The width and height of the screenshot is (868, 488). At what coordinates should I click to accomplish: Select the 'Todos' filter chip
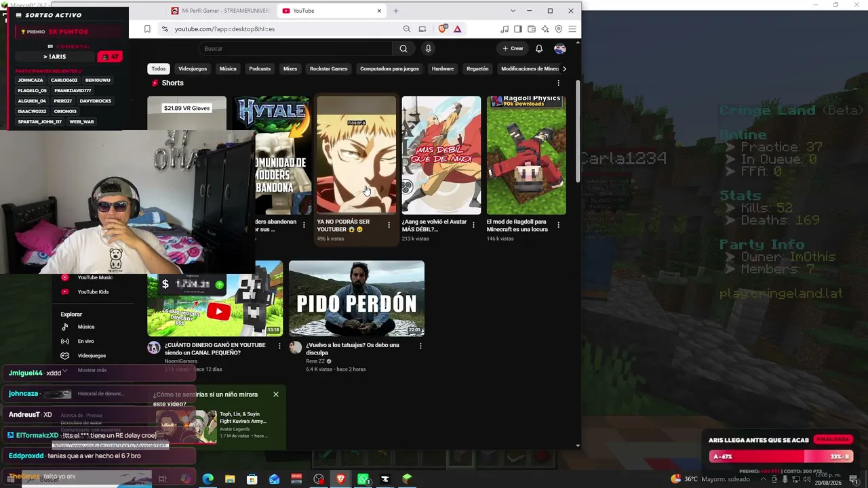point(159,68)
